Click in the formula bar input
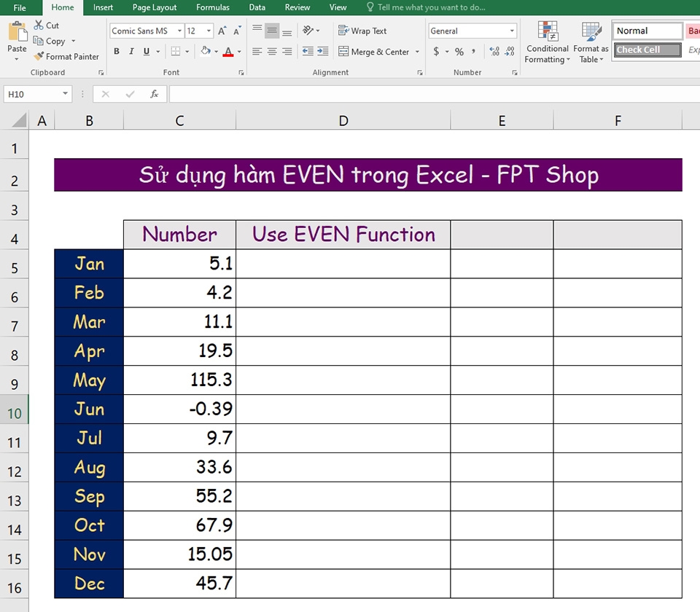 [435, 94]
